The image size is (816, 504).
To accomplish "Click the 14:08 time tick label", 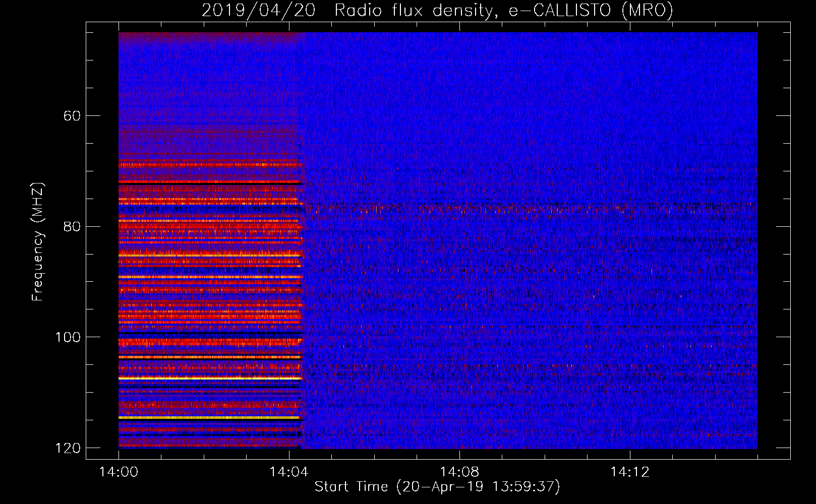I will point(459,472).
